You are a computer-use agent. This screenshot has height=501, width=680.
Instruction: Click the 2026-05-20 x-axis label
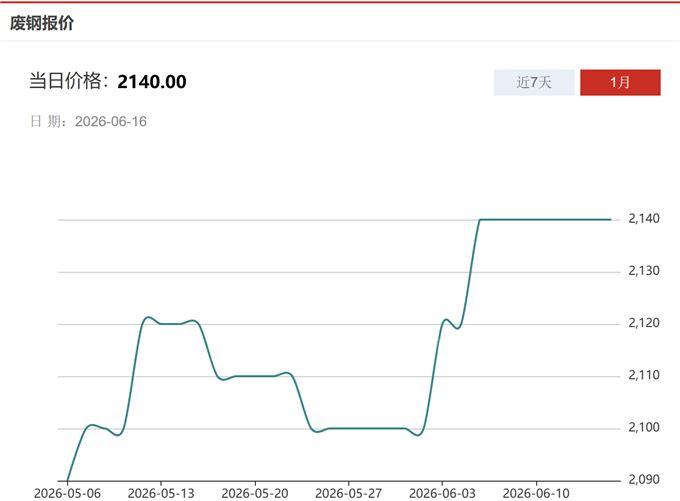click(x=255, y=493)
